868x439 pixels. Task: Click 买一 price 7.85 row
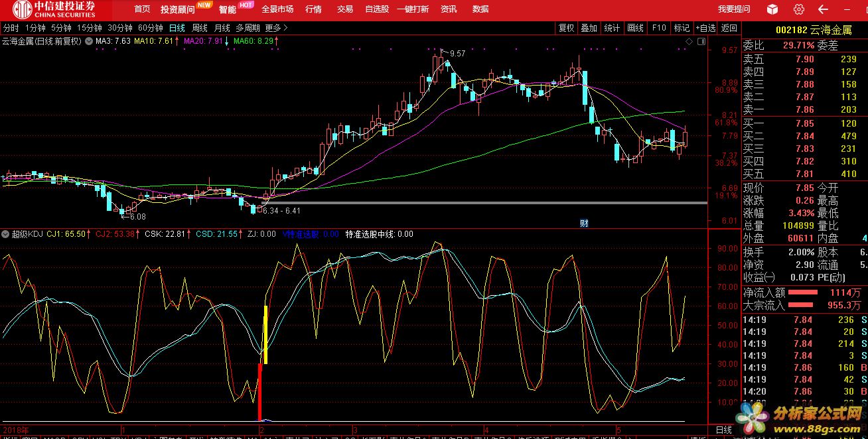[x=805, y=123]
